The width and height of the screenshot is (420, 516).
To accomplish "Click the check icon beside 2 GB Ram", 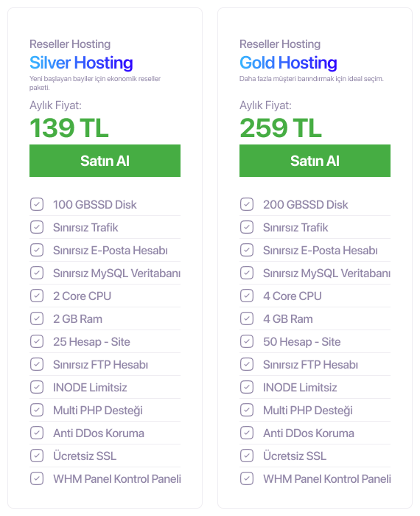I will pyautogui.click(x=37, y=318).
